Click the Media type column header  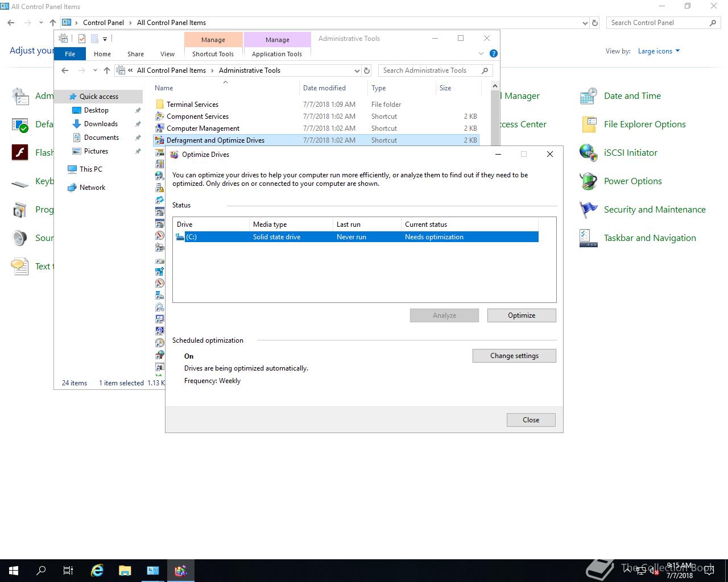(291, 225)
